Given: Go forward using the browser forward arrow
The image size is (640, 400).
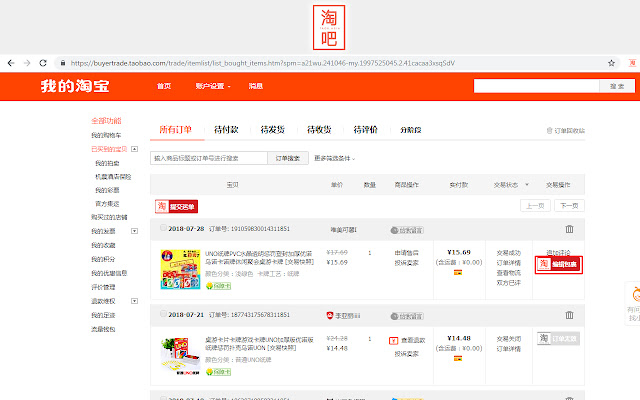Looking at the screenshot, I should [x=27, y=63].
